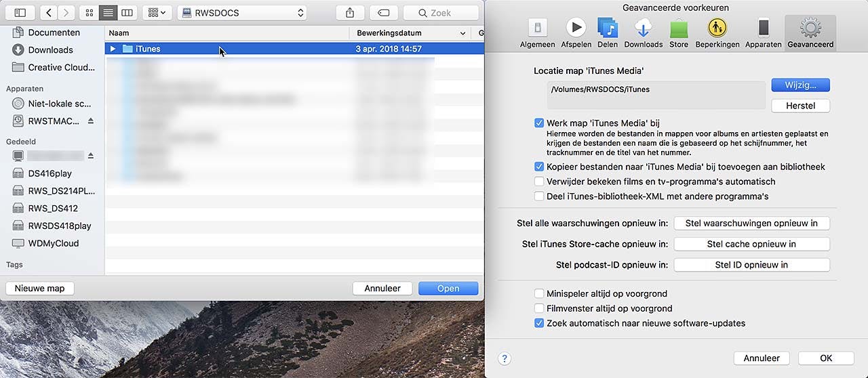Switch the file dialog to list view

click(x=108, y=12)
